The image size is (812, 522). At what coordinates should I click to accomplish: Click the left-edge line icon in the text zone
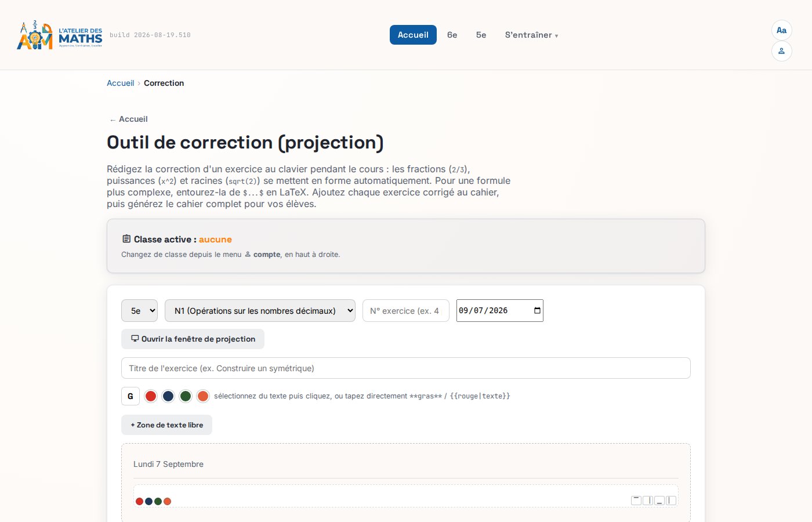coord(671,500)
